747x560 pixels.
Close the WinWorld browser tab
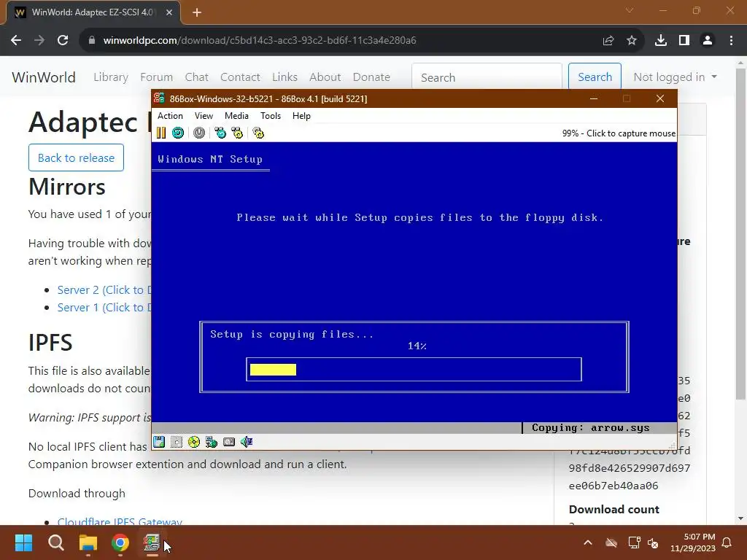click(x=169, y=12)
